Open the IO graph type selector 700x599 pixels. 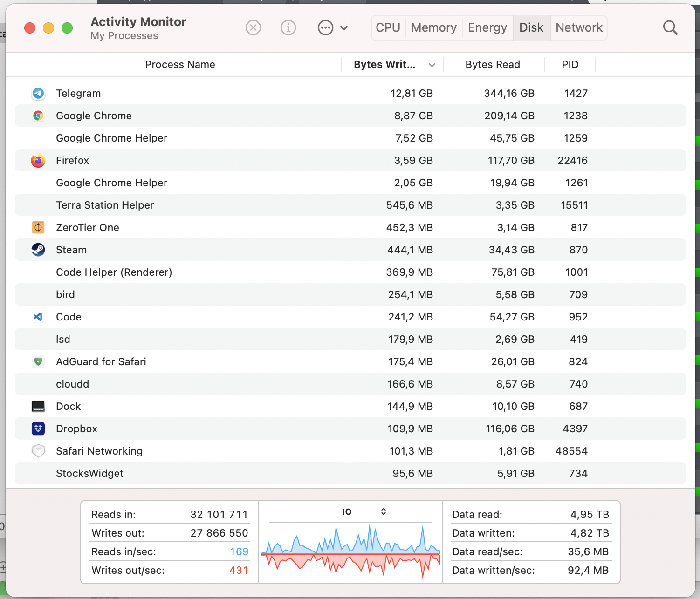point(364,511)
